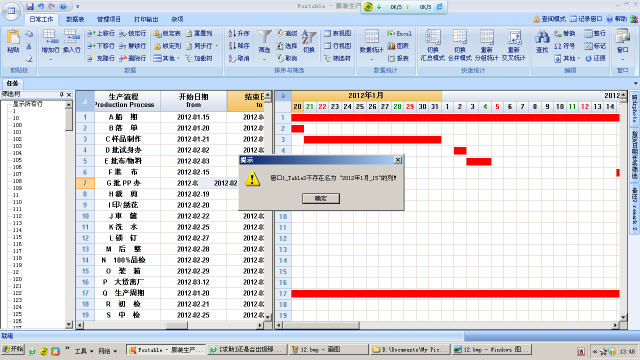This screenshot has width=640, height=360.
Task: Open dropdown arrow under 筛选 filter
Action: tap(264, 60)
